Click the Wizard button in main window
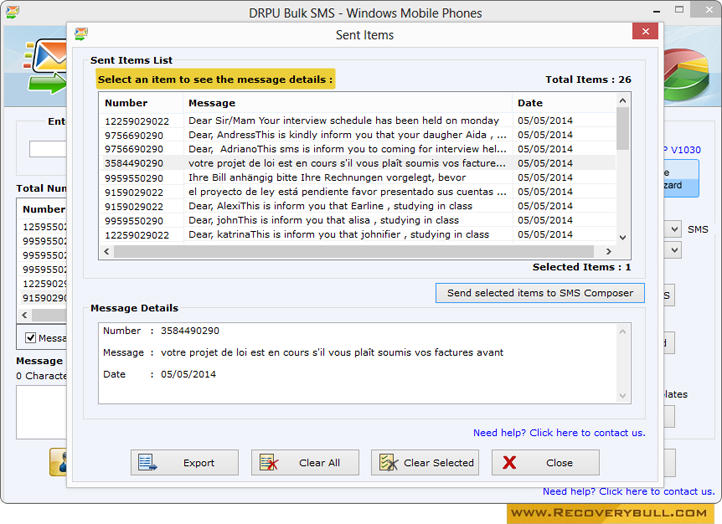Screen dimensions: 722x524 coord(681,179)
